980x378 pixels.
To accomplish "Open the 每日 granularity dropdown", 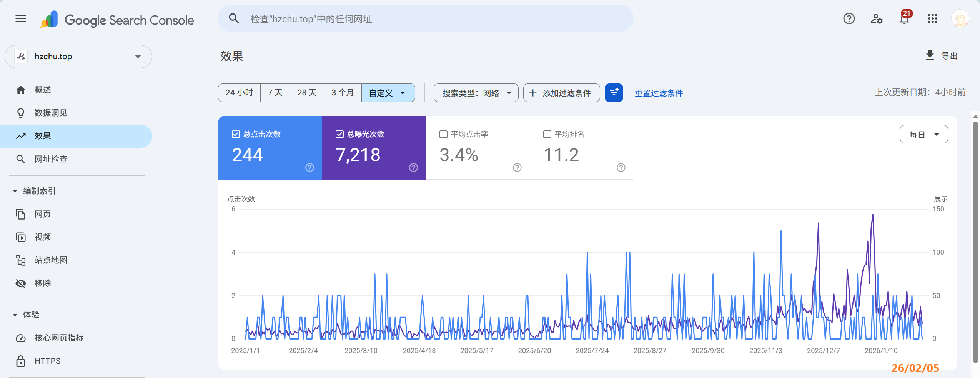I will (923, 134).
